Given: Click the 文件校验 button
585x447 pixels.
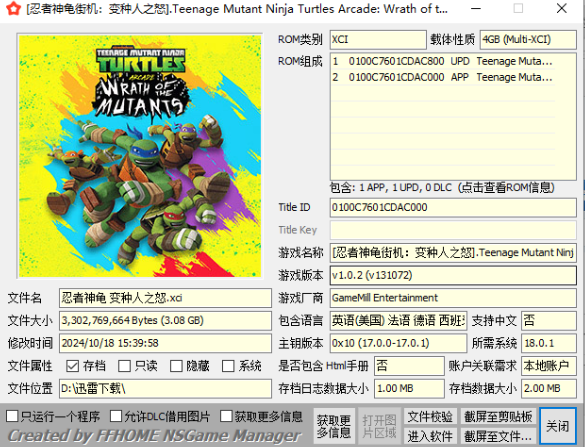Looking at the screenshot, I should coord(430,416).
